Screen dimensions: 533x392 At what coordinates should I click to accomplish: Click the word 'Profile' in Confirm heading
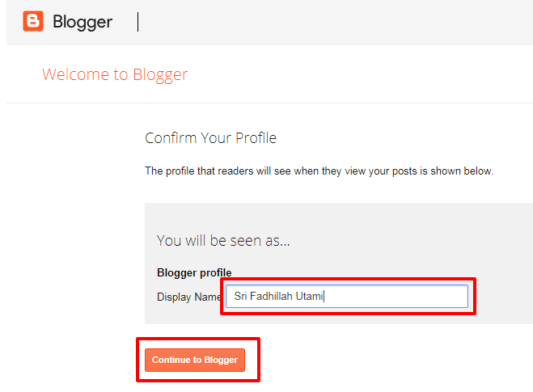pyautogui.click(x=256, y=138)
